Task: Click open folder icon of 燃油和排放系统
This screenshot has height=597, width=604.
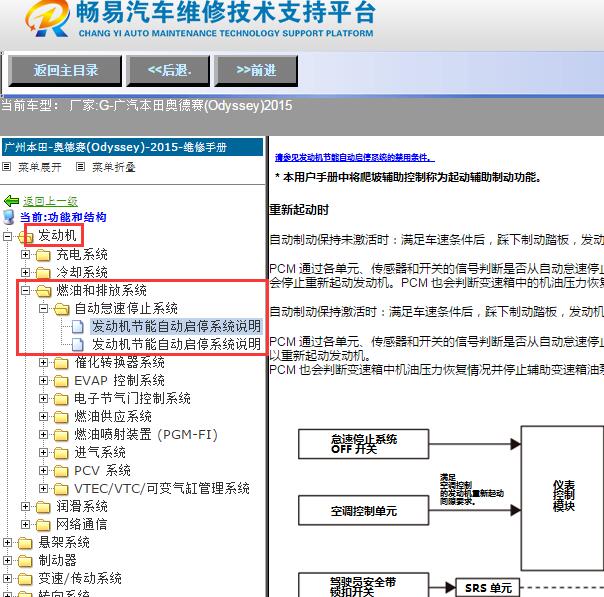Action: pyautogui.click(x=44, y=291)
